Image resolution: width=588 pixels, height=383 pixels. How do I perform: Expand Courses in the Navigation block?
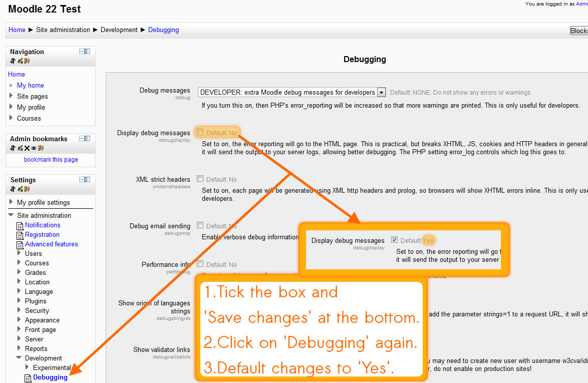coord(11,117)
